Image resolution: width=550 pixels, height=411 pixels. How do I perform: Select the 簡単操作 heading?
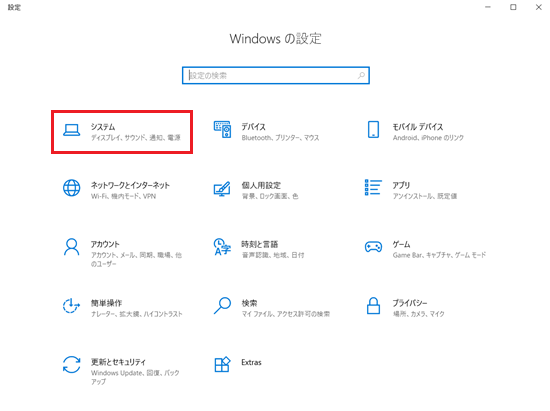pyautogui.click(x=106, y=303)
